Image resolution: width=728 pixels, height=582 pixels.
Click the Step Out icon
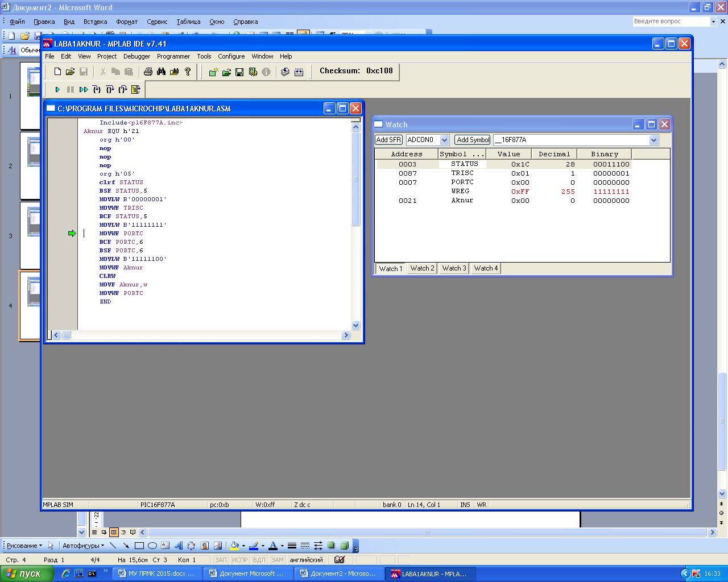coord(123,90)
